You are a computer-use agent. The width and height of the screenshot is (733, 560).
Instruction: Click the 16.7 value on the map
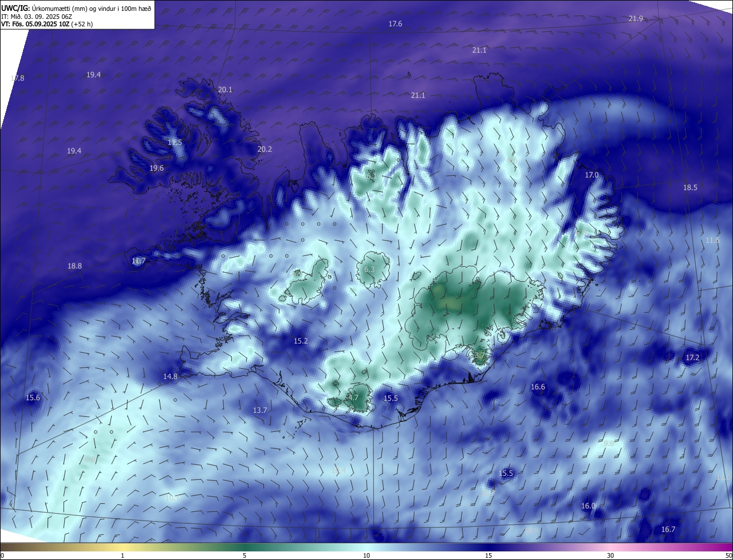(668, 530)
